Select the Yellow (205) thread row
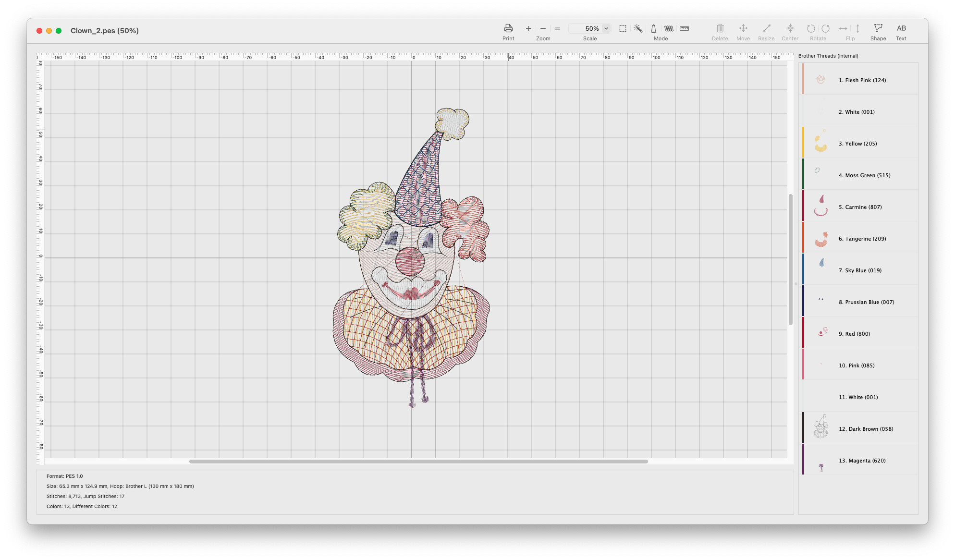The height and width of the screenshot is (560, 955). pos(857,144)
